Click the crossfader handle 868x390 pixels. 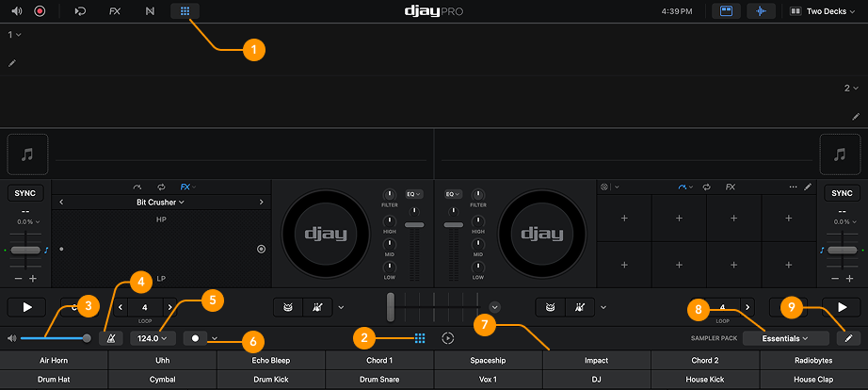(391, 306)
